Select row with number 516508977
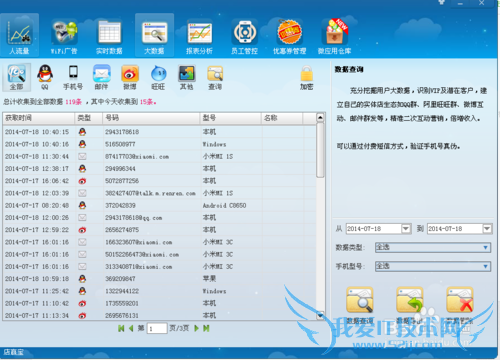This screenshot has height=360, width=500. pos(159,144)
